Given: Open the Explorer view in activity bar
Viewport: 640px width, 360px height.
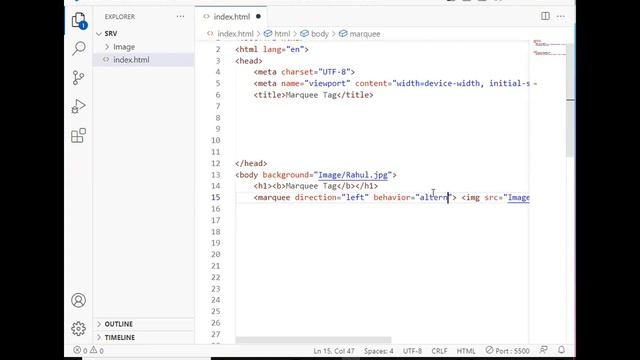Looking at the screenshot, I should [78, 20].
